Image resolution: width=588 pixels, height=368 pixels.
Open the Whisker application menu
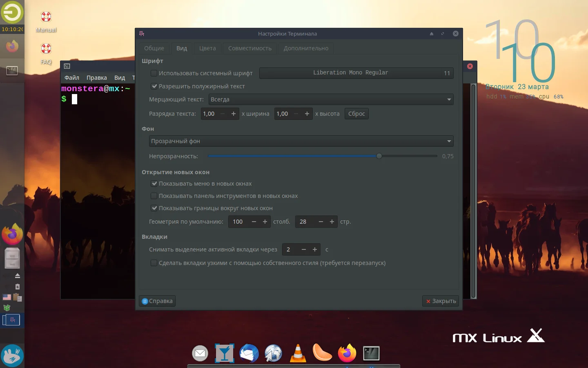click(12, 12)
